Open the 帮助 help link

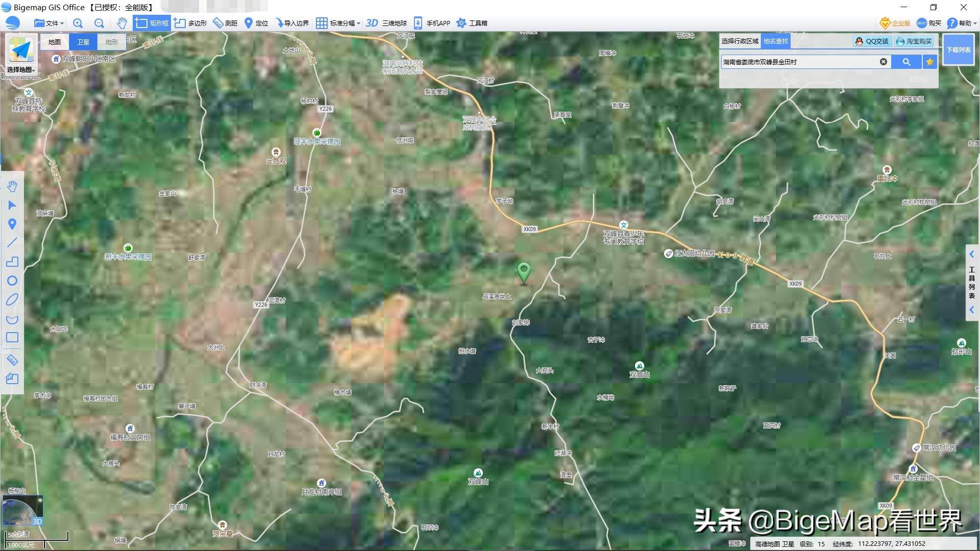pos(963,23)
